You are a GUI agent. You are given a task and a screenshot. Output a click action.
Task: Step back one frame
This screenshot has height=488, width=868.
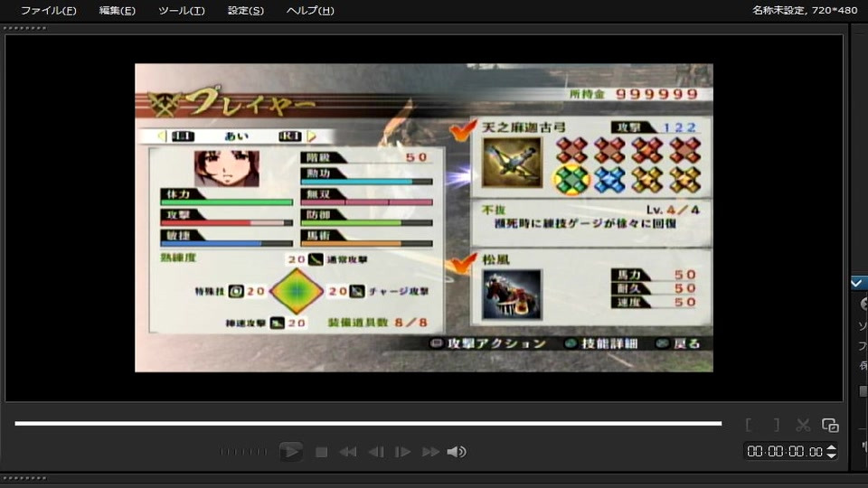coord(376,452)
